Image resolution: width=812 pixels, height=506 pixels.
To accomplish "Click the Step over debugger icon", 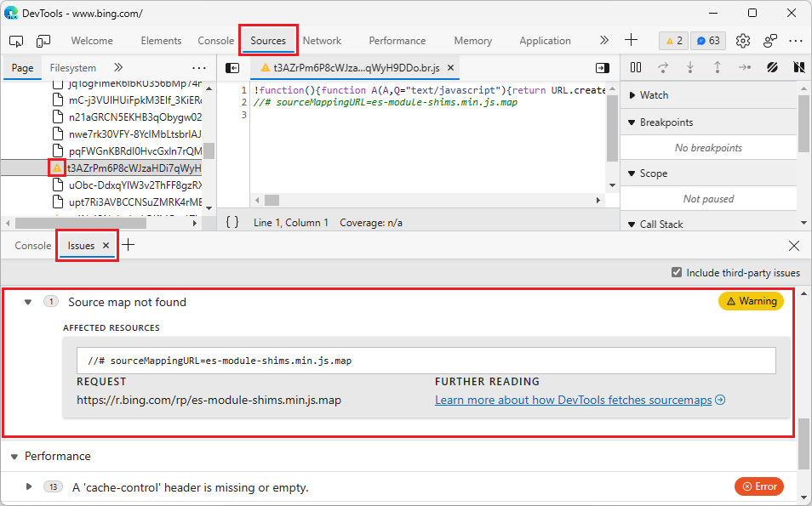I will click(663, 67).
